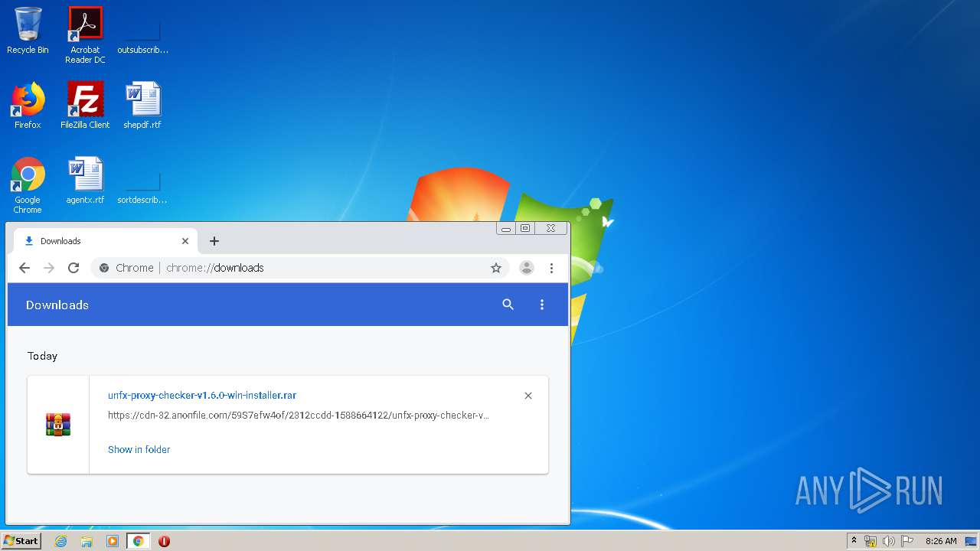Show download in folder

click(139, 449)
